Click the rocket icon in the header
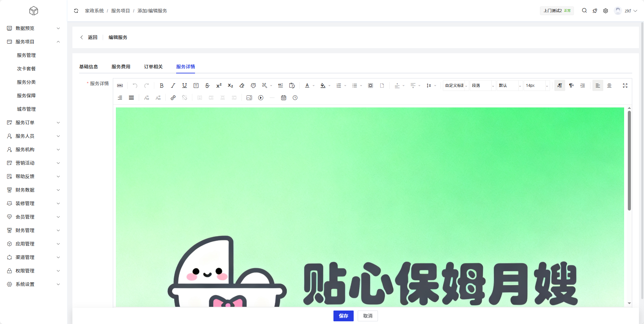The height and width of the screenshot is (324, 644). tap(595, 11)
